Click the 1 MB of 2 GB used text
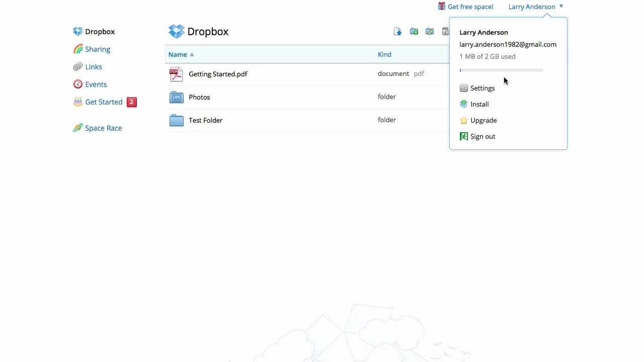644x362 pixels. [x=488, y=56]
